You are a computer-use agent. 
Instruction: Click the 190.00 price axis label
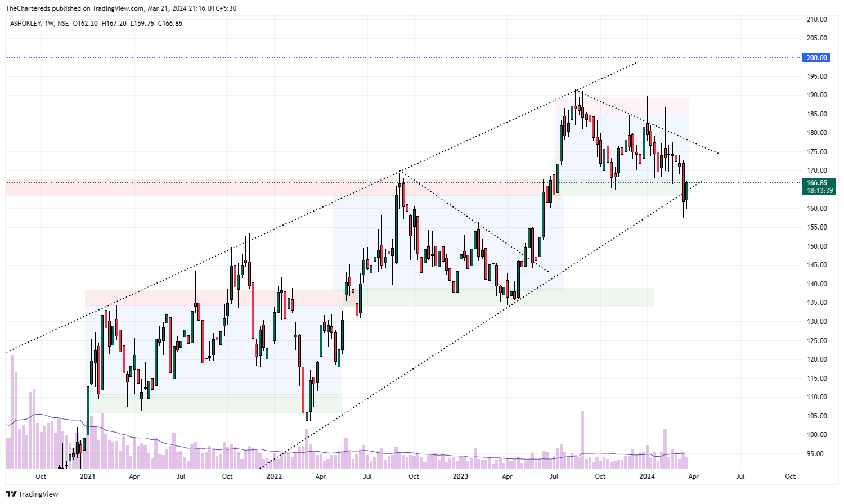click(x=817, y=95)
